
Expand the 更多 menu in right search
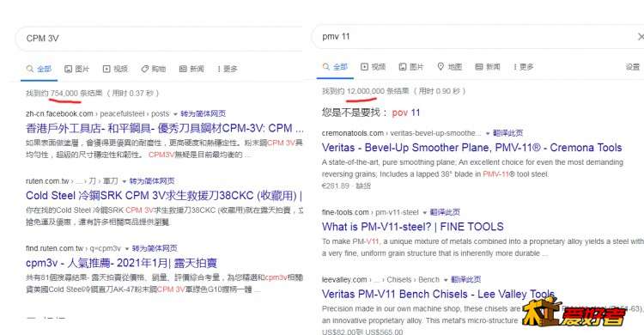(523, 67)
